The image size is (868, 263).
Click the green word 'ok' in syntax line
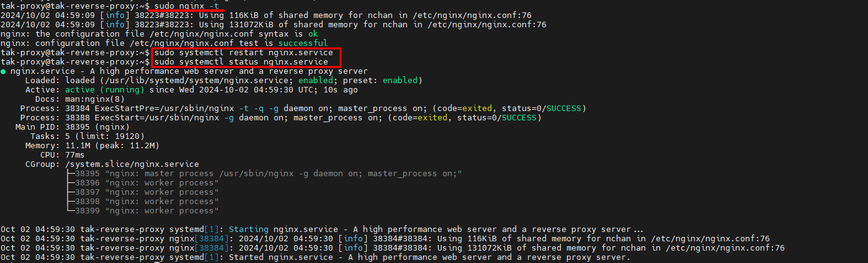point(313,33)
